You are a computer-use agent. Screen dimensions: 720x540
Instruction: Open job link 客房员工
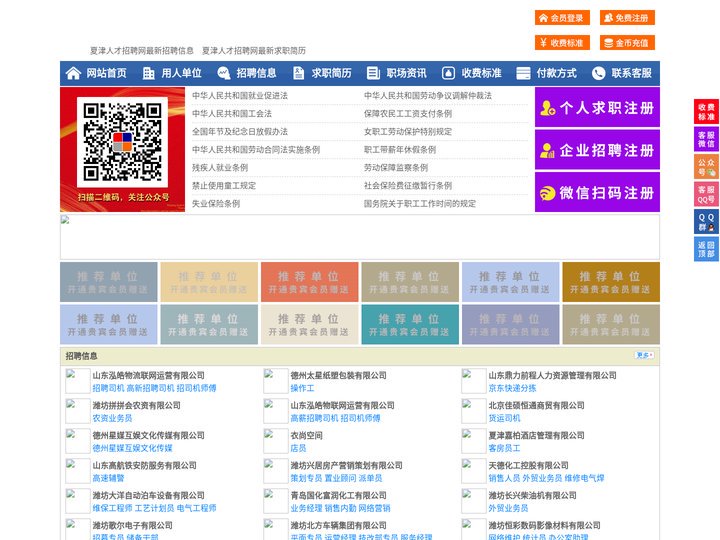click(x=504, y=448)
